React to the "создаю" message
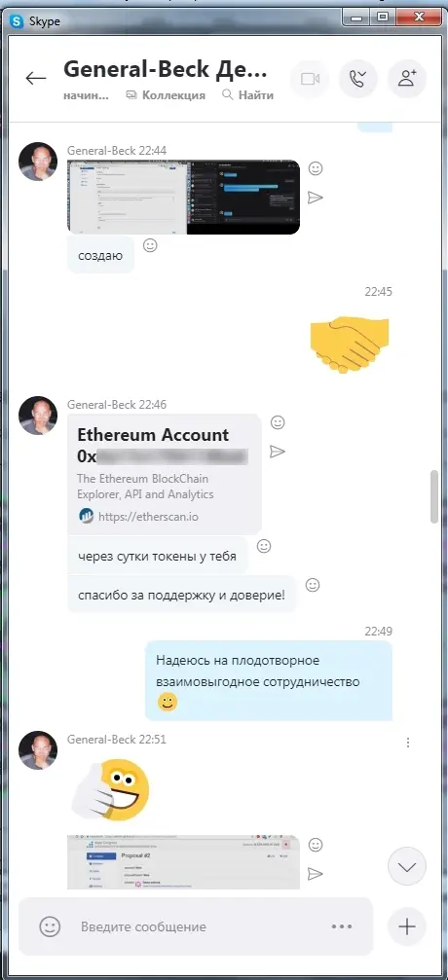448x980 pixels. point(150,245)
